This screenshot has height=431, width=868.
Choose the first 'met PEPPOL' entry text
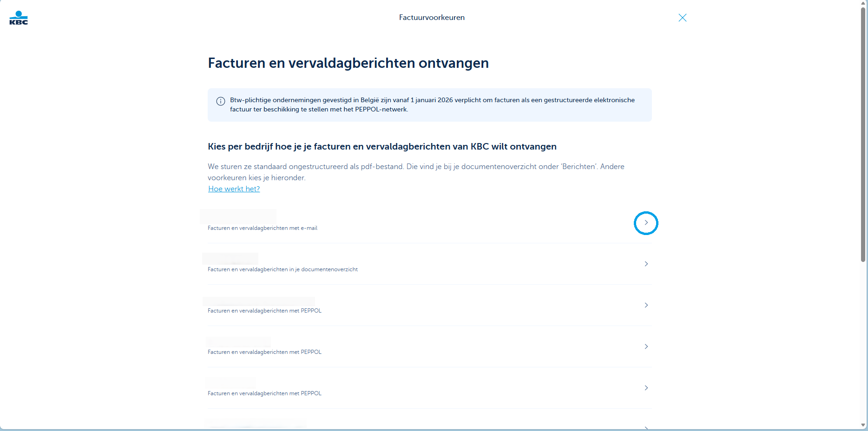coord(264,311)
